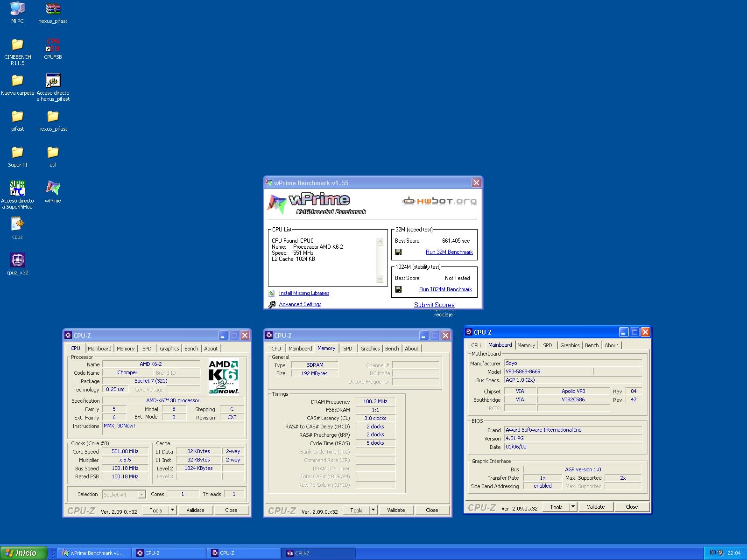Switch to Bench tab in right CPU-Z window
747x560 pixels.
click(592, 345)
